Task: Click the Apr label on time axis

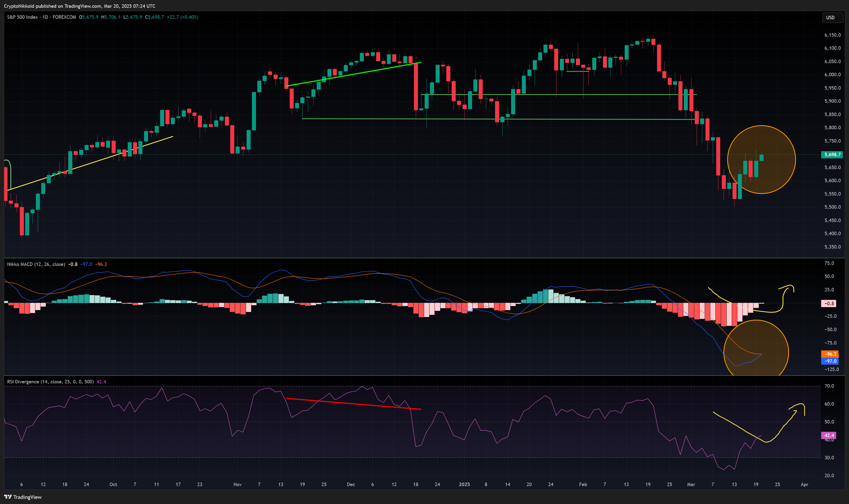Action: point(804,484)
